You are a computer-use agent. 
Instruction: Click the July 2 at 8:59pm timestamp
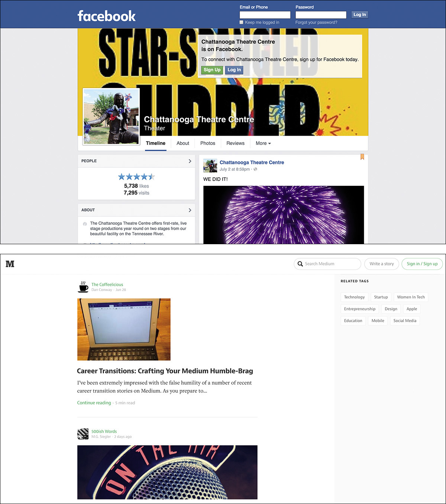coord(235,169)
